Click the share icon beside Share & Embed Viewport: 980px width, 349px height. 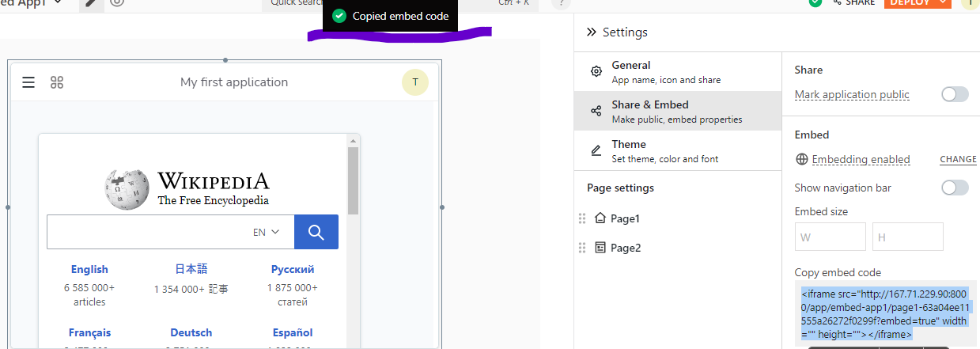(596, 112)
